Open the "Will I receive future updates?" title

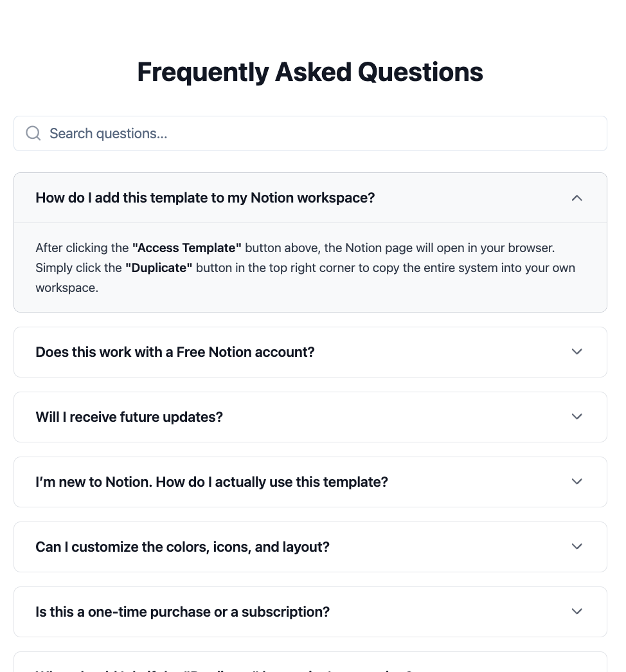point(129,417)
